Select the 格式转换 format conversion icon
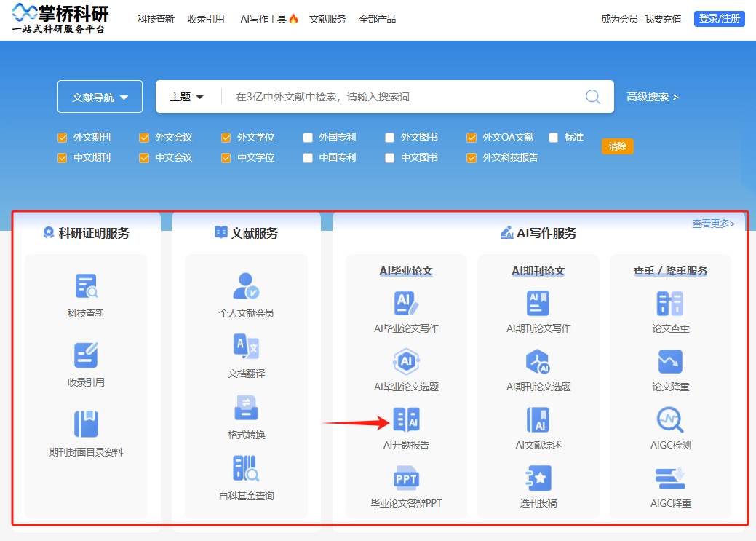This screenshot has height=541, width=756. coord(246,408)
